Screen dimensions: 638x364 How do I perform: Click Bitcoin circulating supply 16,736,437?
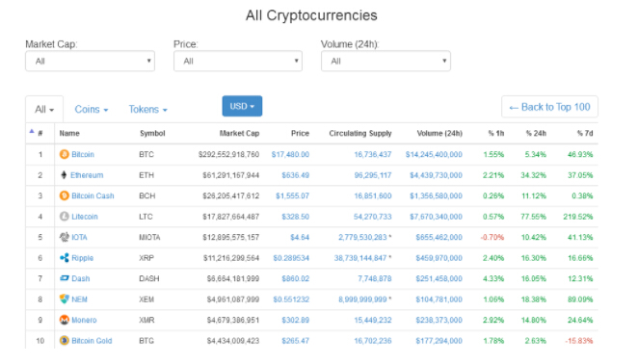point(373,154)
